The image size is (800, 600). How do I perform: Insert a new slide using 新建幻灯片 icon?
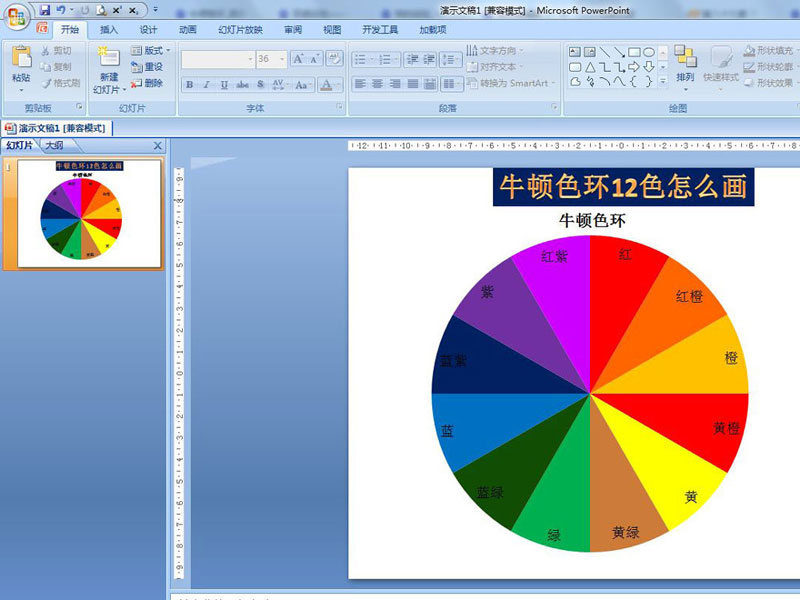(x=106, y=60)
